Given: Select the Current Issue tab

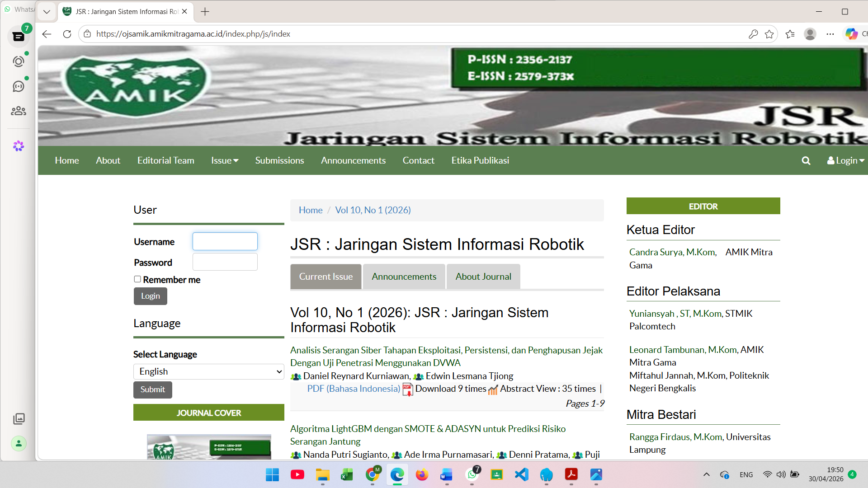Looking at the screenshot, I should 326,277.
